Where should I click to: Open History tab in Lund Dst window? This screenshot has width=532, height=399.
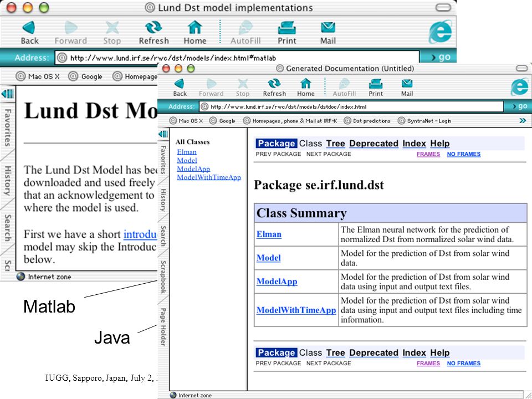point(7,181)
